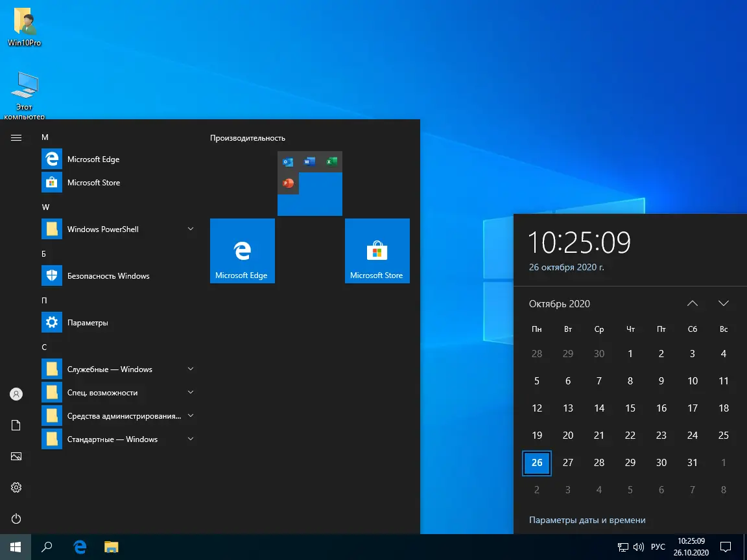Image resolution: width=747 pixels, height=560 pixels.
Task: Select October 27 on the calendar
Action: (x=568, y=463)
